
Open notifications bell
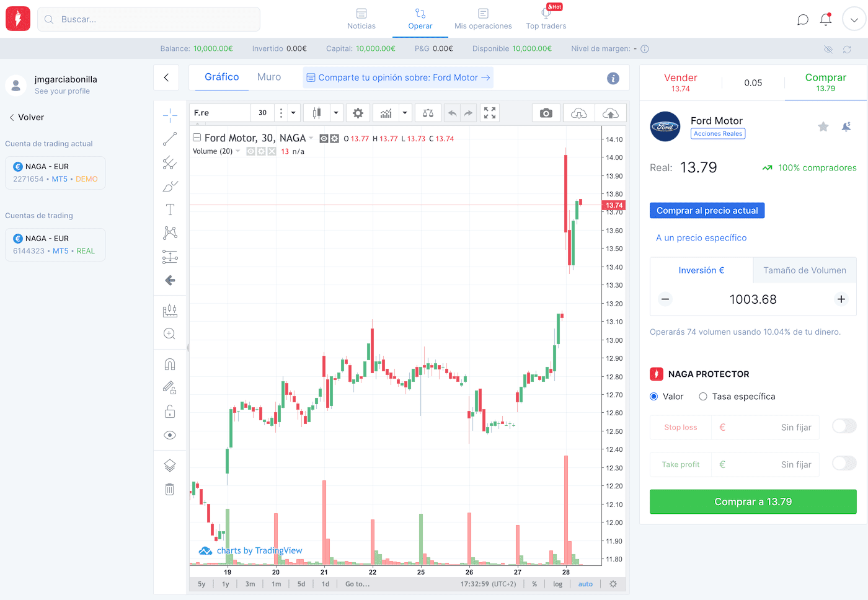[x=826, y=20]
